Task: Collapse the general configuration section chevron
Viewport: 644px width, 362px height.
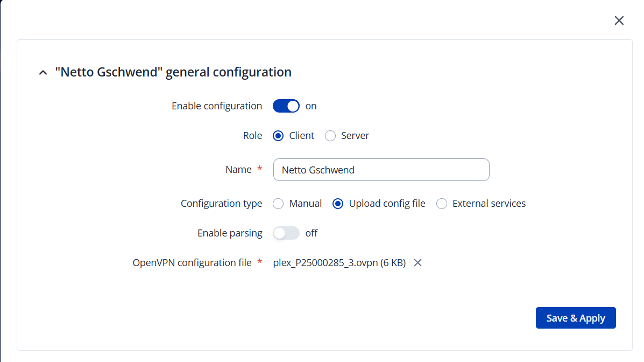Action: pyautogui.click(x=43, y=73)
